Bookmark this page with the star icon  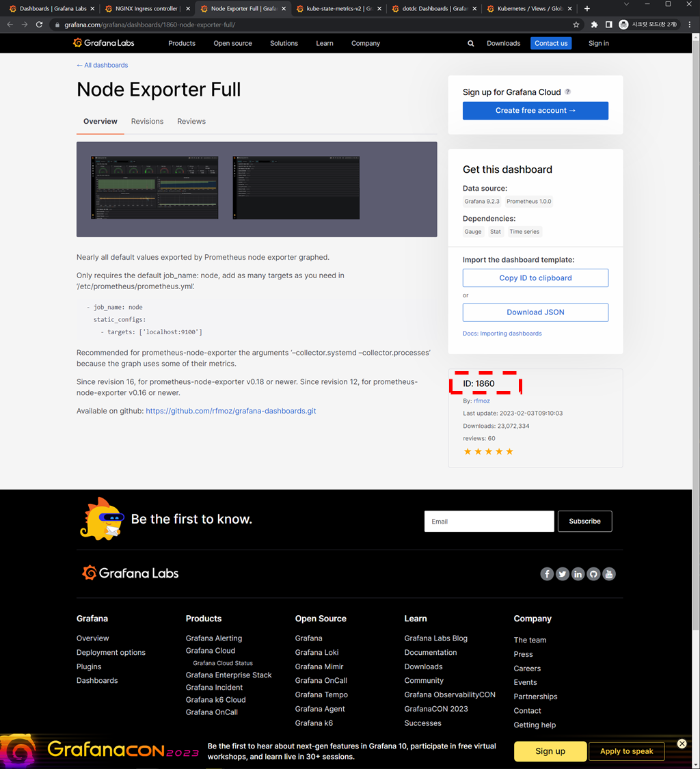click(576, 25)
